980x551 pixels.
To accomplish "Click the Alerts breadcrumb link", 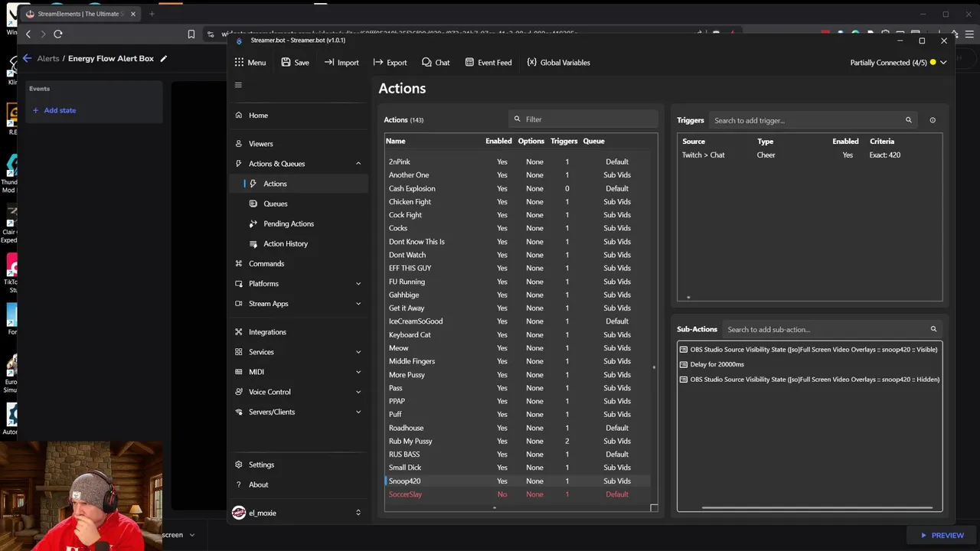I will click(x=47, y=59).
